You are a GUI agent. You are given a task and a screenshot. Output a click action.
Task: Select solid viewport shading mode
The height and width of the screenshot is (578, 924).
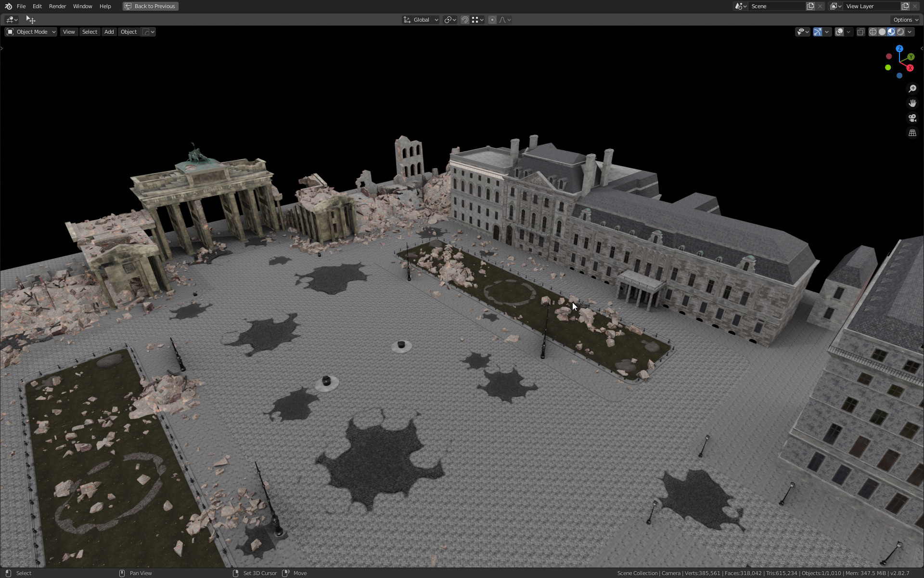coord(882,32)
